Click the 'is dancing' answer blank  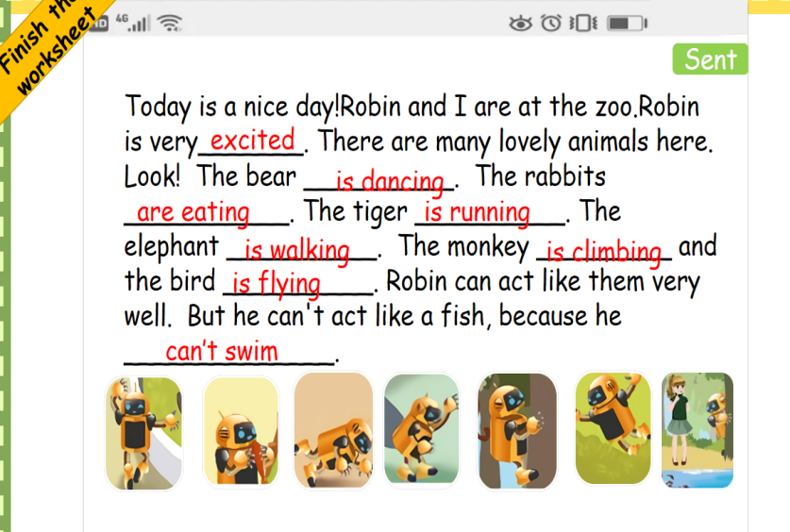coord(378,180)
